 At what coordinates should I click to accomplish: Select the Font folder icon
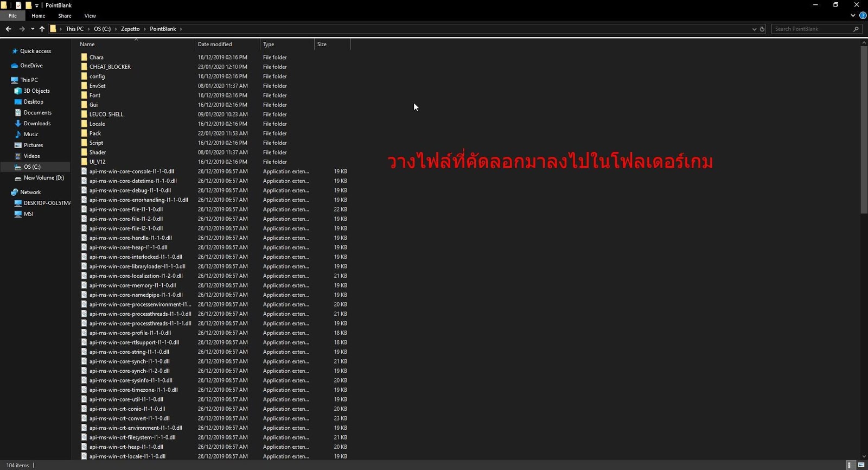tap(84, 95)
